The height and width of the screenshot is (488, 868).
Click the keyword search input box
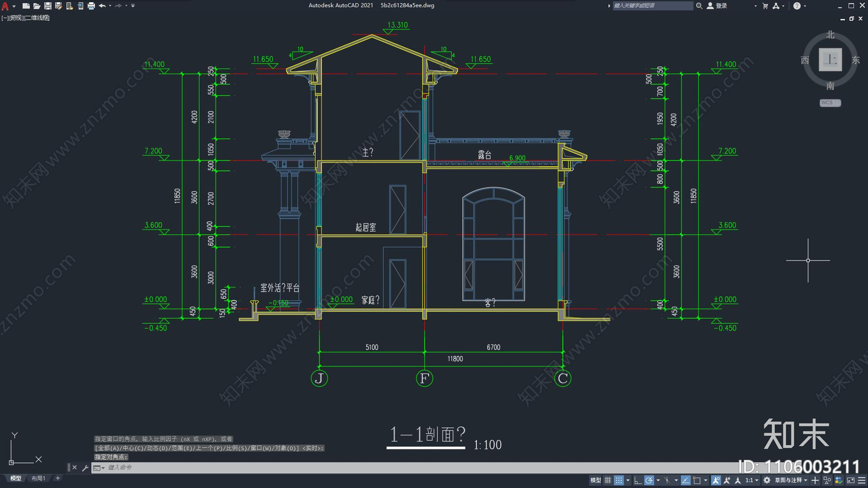[653, 6]
